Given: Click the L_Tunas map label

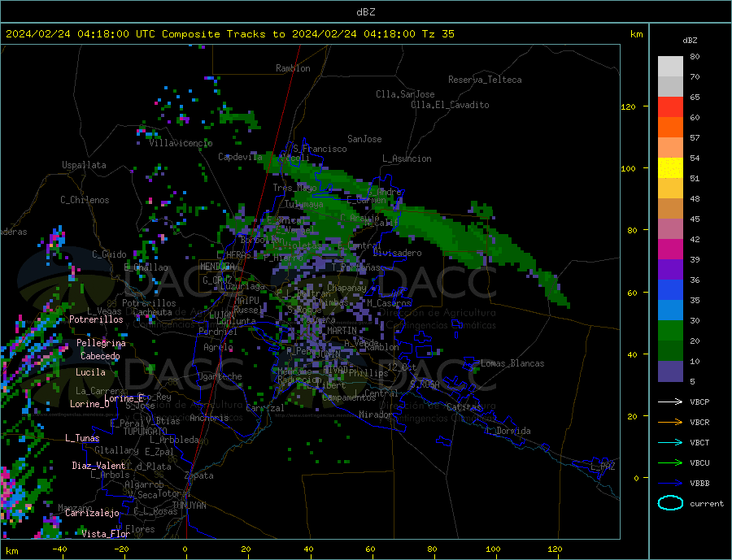Looking at the screenshot, I should (82, 438).
